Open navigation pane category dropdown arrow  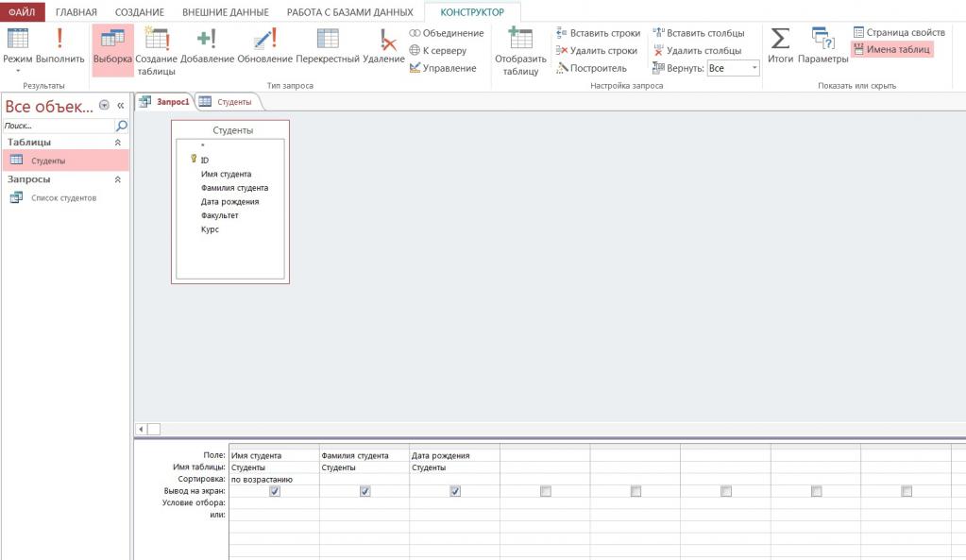104,106
